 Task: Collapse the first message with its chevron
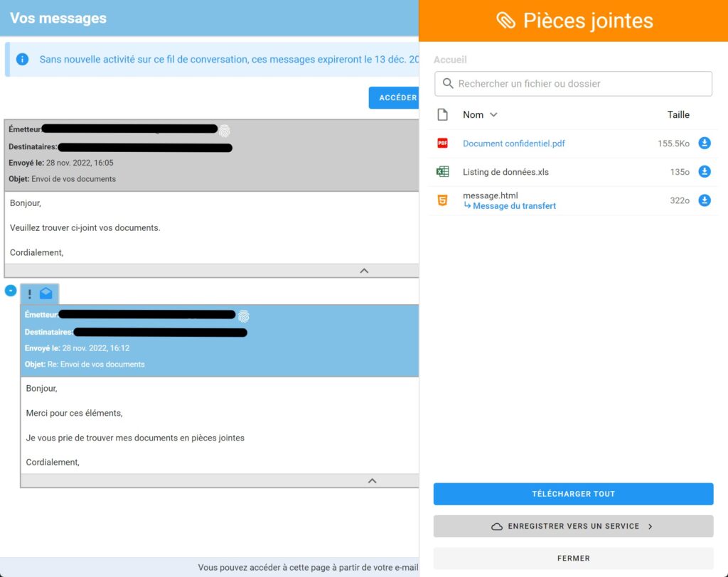(364, 270)
